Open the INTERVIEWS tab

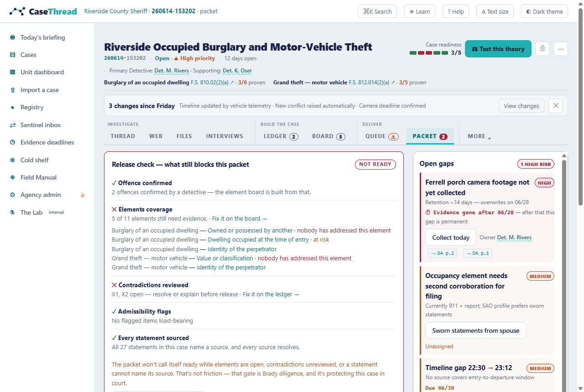(x=224, y=136)
